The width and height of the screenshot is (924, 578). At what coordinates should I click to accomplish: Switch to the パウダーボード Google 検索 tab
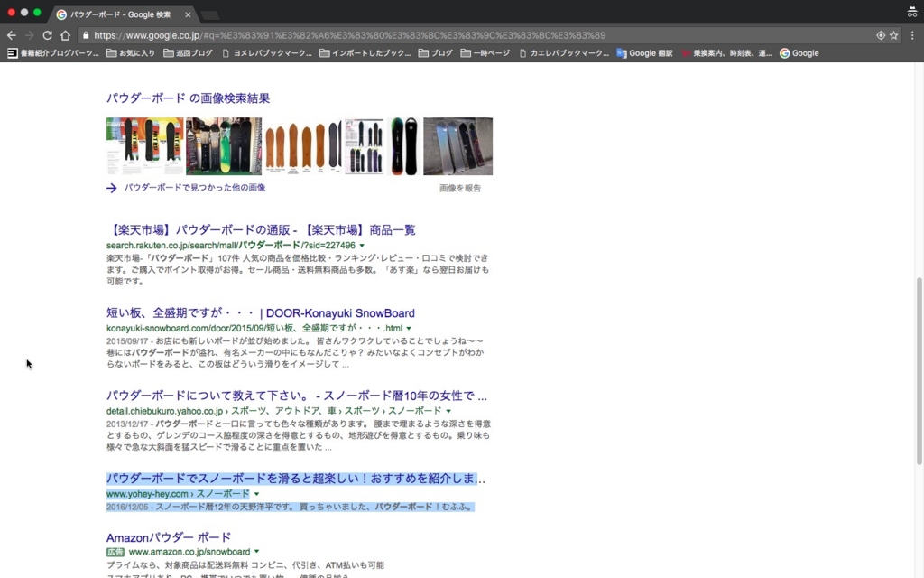point(122,14)
